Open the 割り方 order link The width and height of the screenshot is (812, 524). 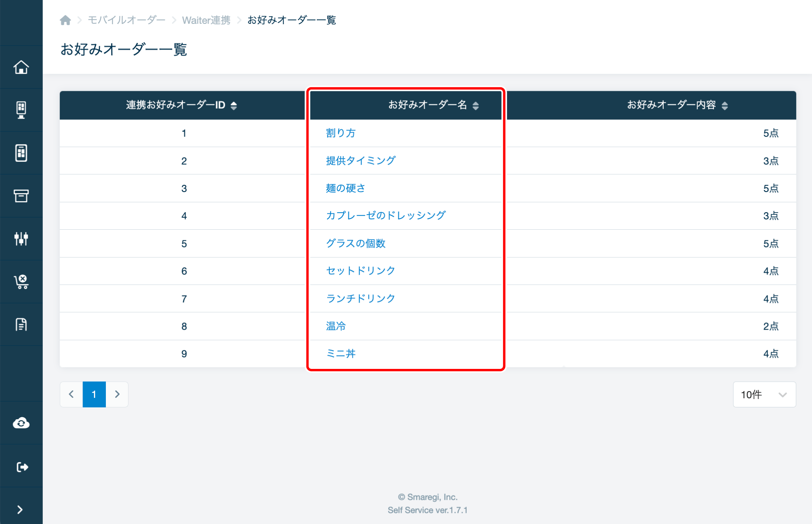point(341,133)
